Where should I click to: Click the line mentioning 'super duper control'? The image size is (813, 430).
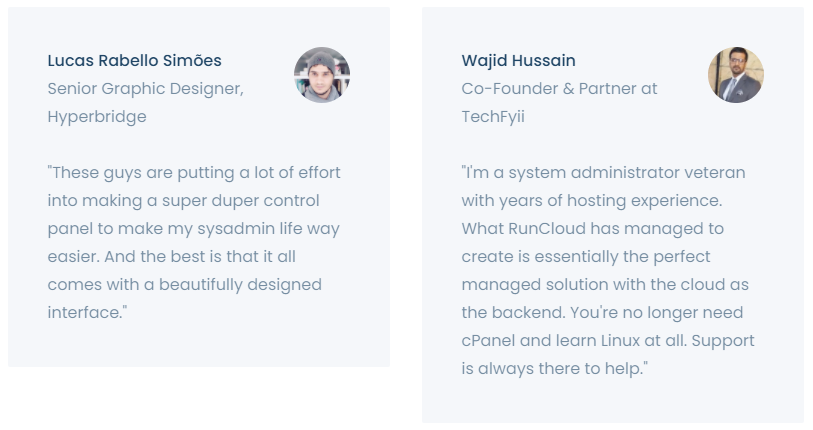click(x=184, y=201)
